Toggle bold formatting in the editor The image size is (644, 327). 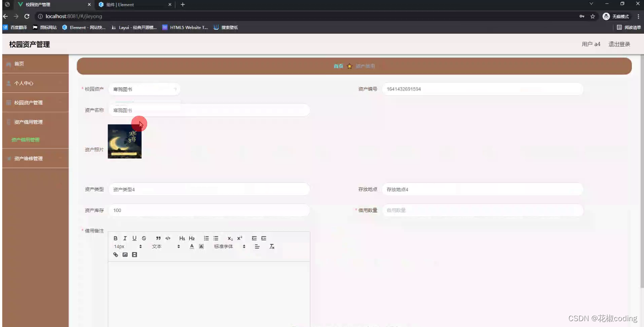pyautogui.click(x=116, y=238)
